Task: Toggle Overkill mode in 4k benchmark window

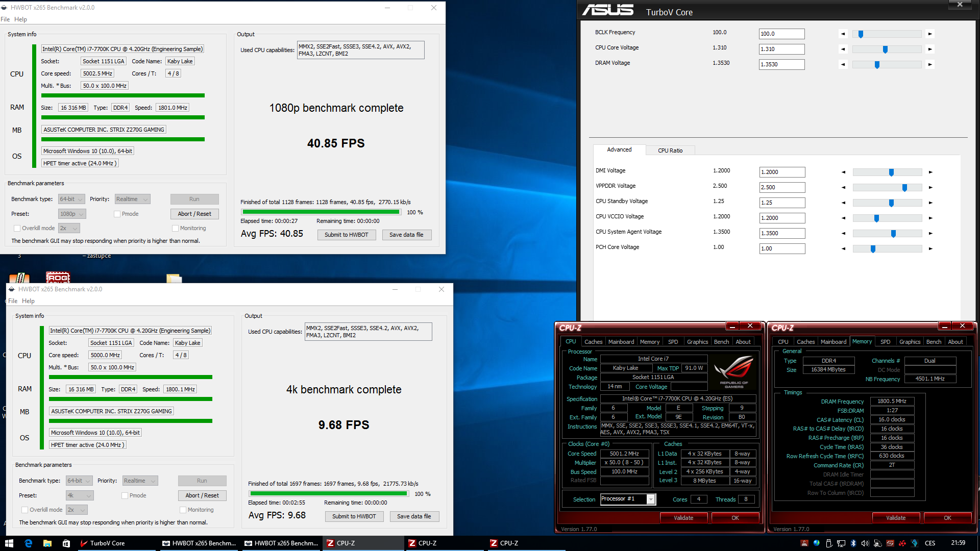Action: tap(24, 510)
